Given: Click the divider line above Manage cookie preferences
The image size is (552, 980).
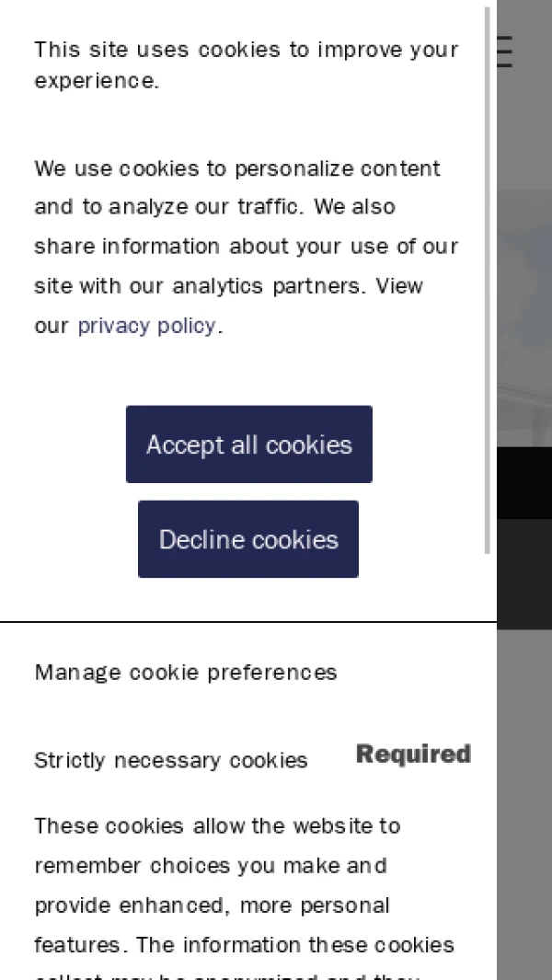Looking at the screenshot, I should pyautogui.click(x=248, y=622).
